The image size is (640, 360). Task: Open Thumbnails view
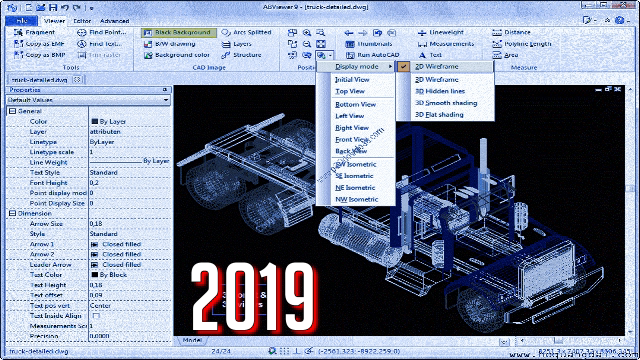pyautogui.click(x=369, y=44)
